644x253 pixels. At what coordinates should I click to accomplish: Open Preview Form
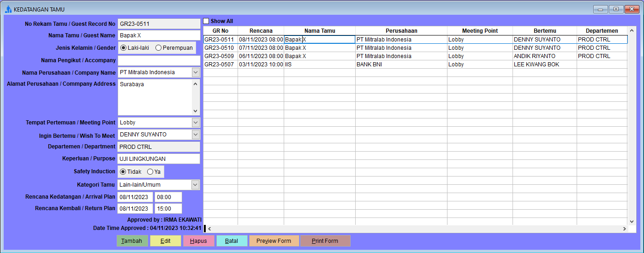pos(274,241)
